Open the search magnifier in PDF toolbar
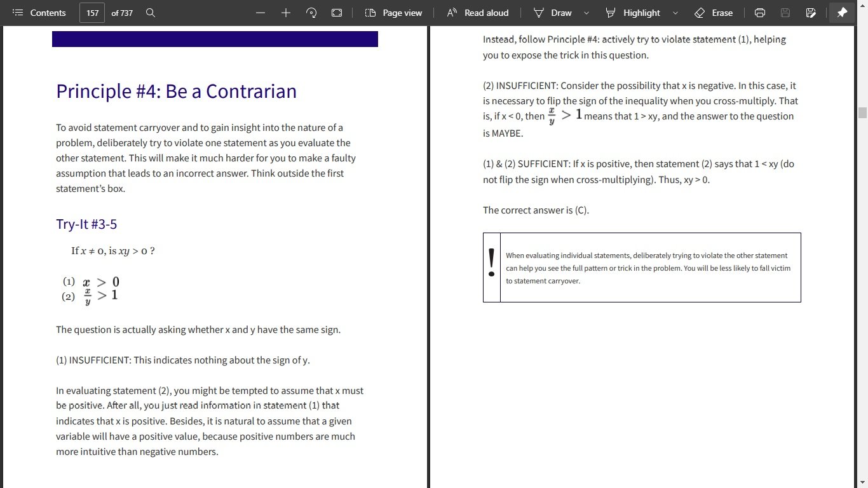Image resolution: width=868 pixels, height=488 pixels. tap(151, 13)
